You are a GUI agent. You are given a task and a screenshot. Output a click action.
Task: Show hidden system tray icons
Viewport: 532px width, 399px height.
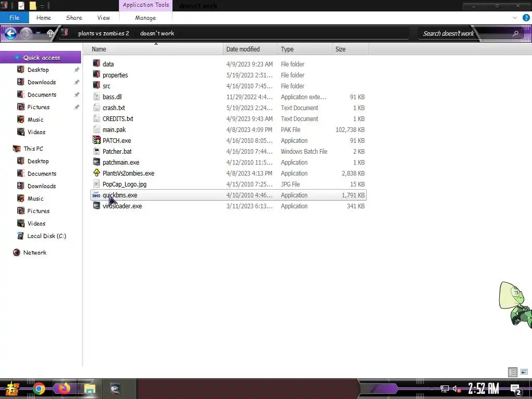click(432, 389)
